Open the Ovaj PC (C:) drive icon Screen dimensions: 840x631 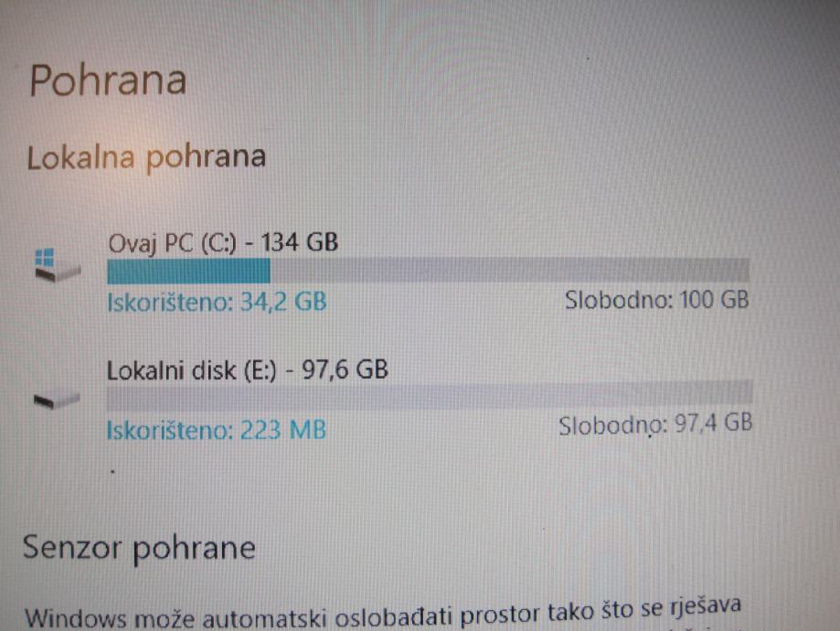tap(58, 265)
